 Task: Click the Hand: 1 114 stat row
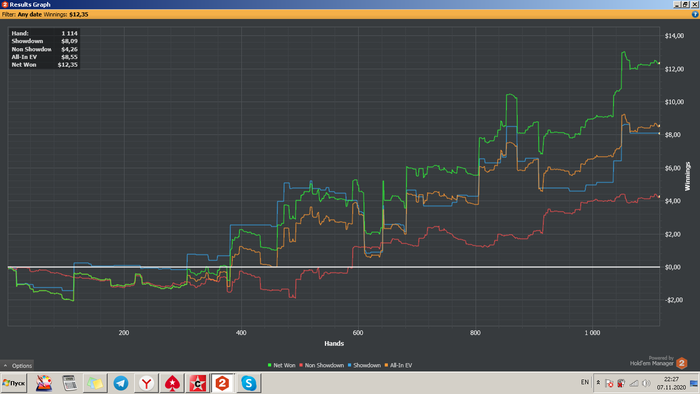pos(44,33)
